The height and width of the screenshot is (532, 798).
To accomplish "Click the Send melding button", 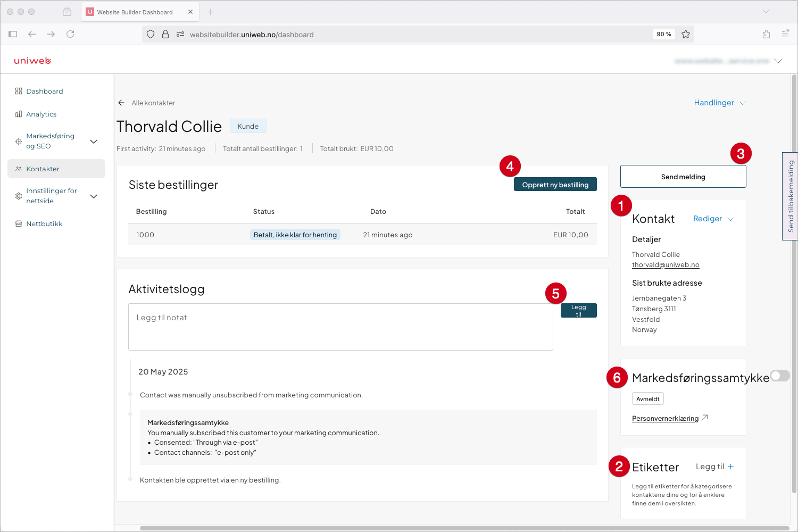I will pos(683,177).
